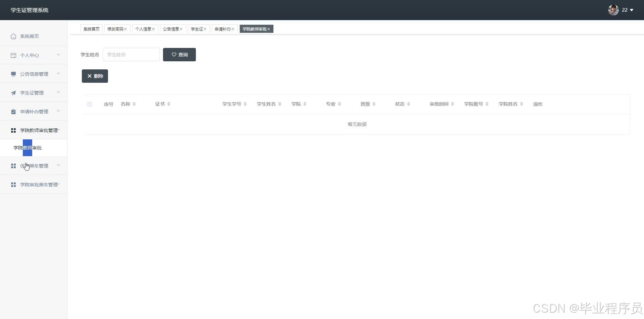The height and width of the screenshot is (319, 644).
Task: Switch to the 申请补办 tab
Action: (x=222, y=29)
